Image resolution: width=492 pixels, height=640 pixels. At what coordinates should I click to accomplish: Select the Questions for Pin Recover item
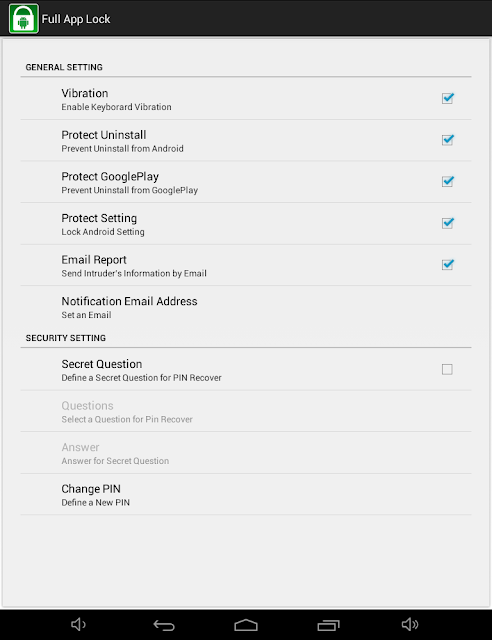[x=246, y=411]
